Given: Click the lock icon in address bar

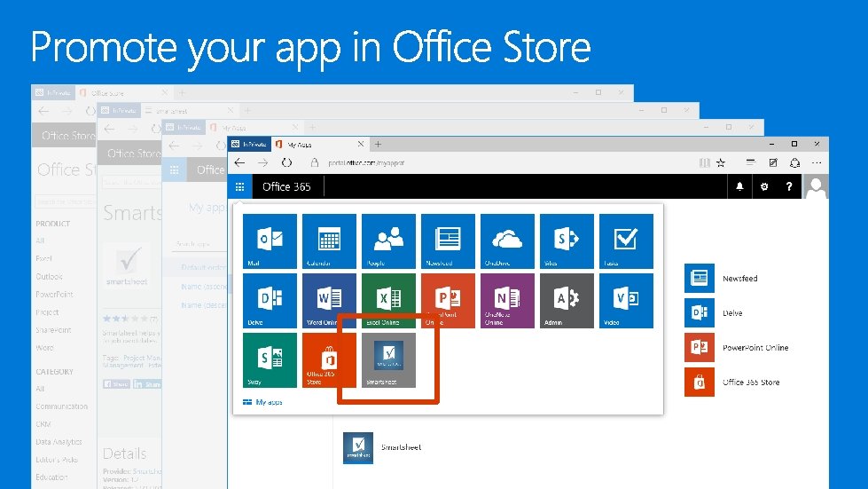Looking at the screenshot, I should pos(315,162).
